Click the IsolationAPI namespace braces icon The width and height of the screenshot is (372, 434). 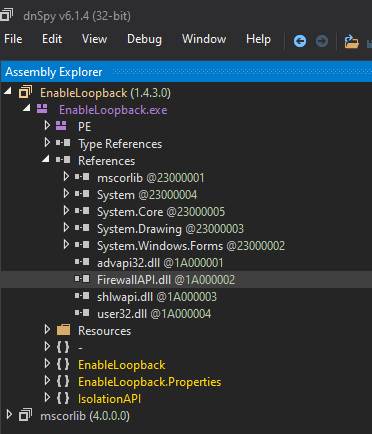pyautogui.click(x=63, y=398)
